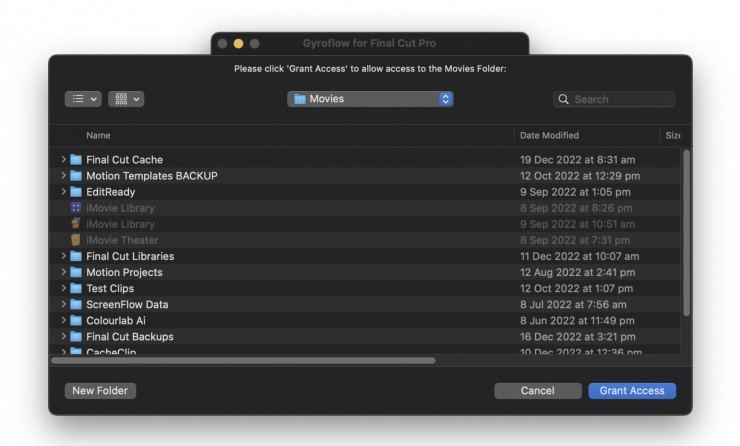Viewport: 740px width, 446px height.
Task: Sort by the Name column header
Action: [x=98, y=135]
